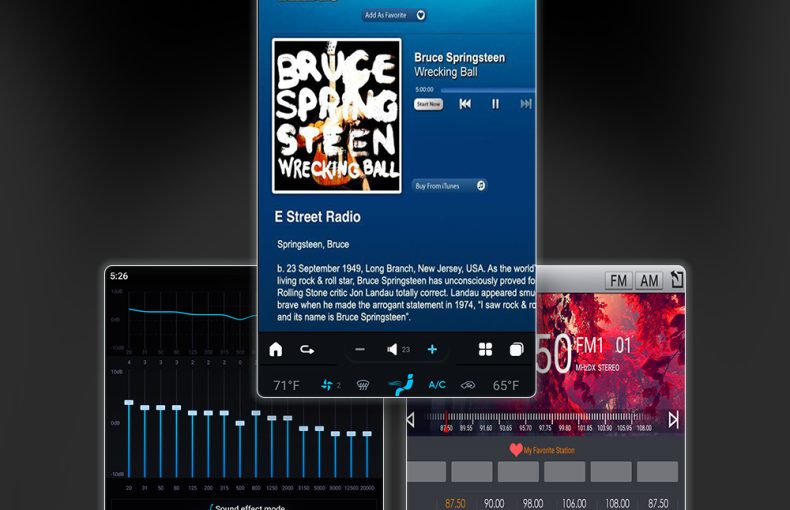The width and height of the screenshot is (790, 510).
Task: Open Sound effect mode in equalizer
Action: click(x=246, y=506)
